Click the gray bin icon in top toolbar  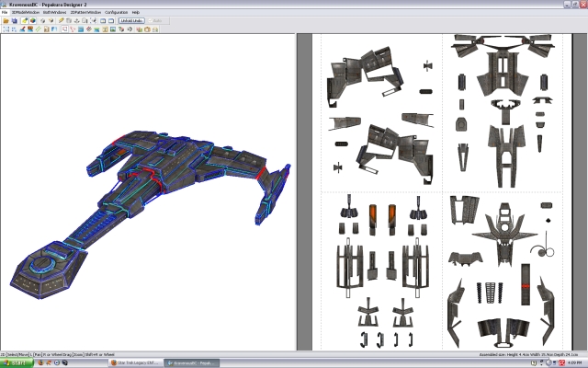(69, 20)
